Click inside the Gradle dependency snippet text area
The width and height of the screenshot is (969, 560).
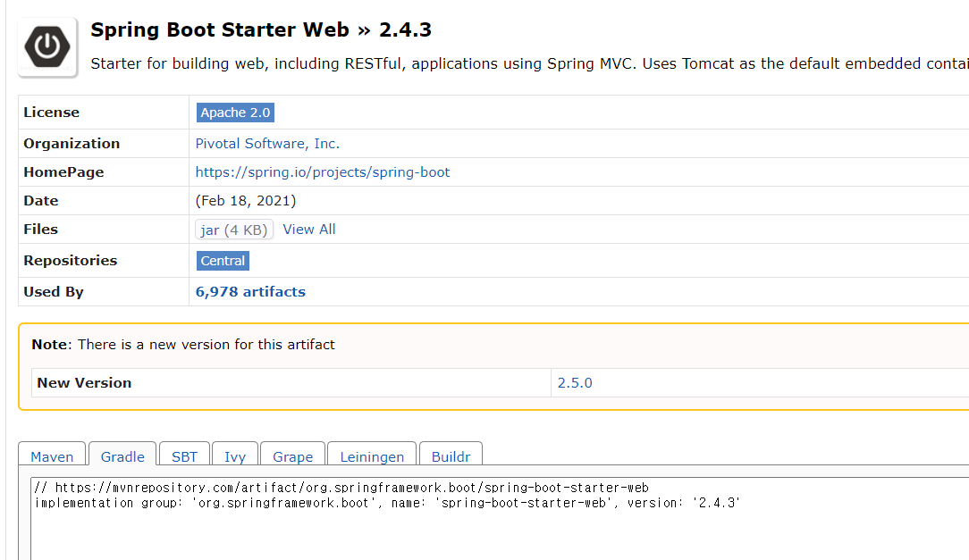coord(500,518)
